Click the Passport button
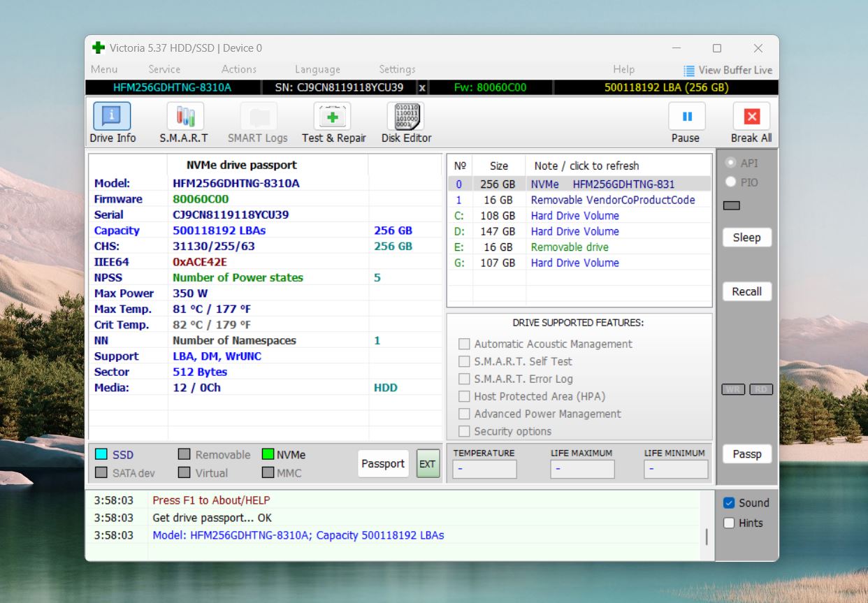Screen dimensions: 868x603 click(x=382, y=464)
